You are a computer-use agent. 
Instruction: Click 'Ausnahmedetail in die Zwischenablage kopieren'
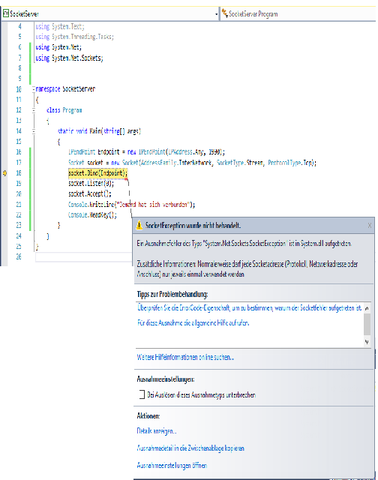[191, 448]
